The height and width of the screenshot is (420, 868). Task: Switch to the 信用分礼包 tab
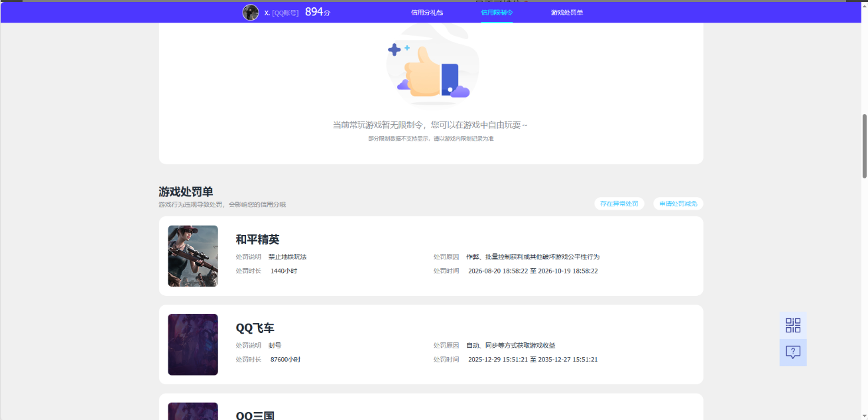click(426, 13)
